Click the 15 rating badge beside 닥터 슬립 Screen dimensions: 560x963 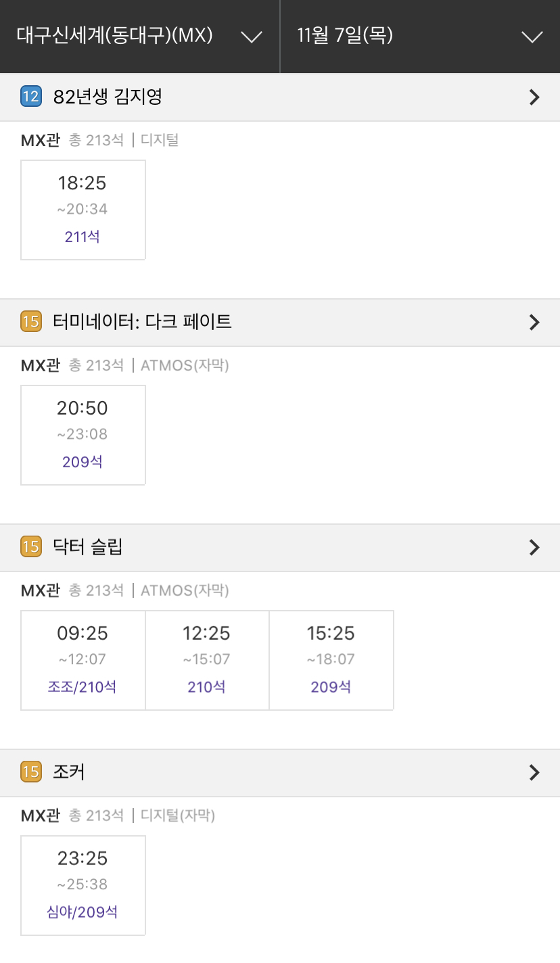tap(31, 547)
